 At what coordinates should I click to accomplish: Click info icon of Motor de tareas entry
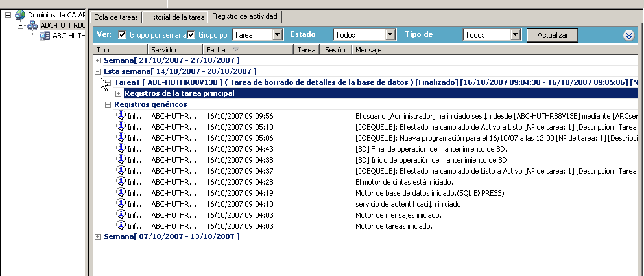[x=121, y=225]
